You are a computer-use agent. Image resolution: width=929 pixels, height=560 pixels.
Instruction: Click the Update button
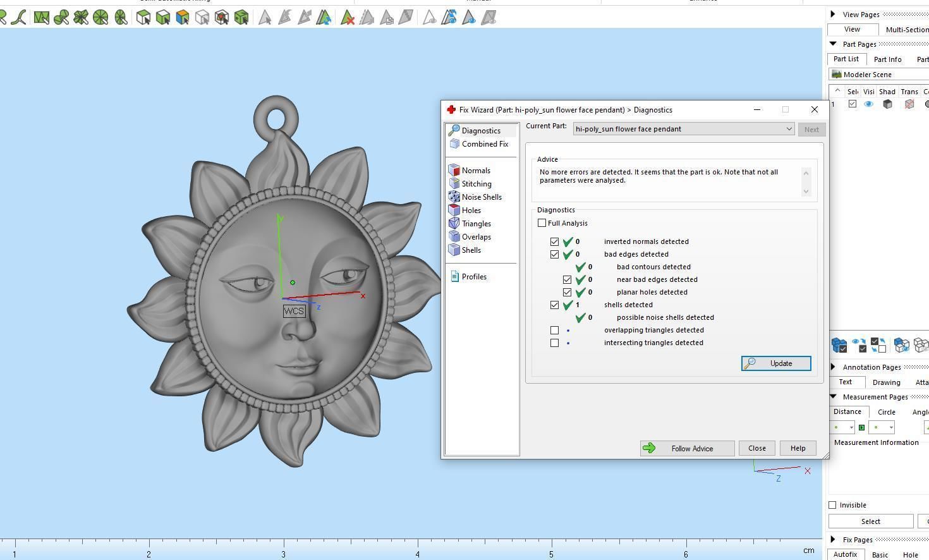pyautogui.click(x=776, y=363)
